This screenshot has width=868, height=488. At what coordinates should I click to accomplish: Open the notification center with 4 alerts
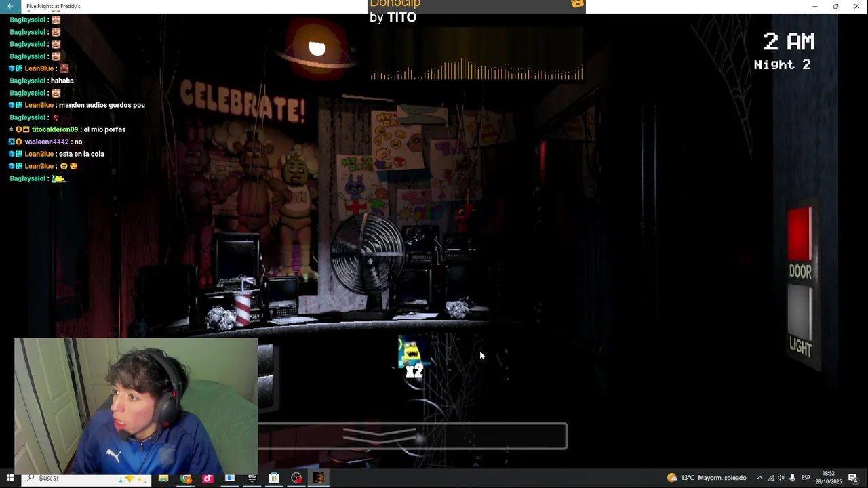click(x=853, y=478)
